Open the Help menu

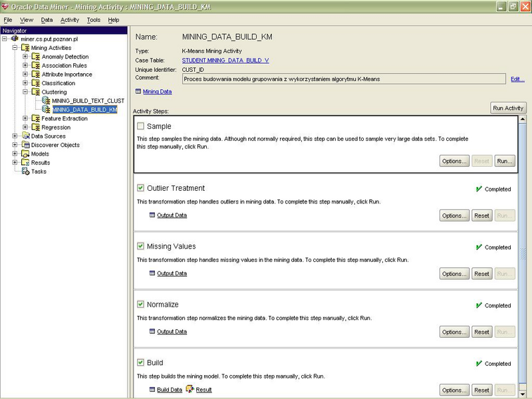pos(114,20)
